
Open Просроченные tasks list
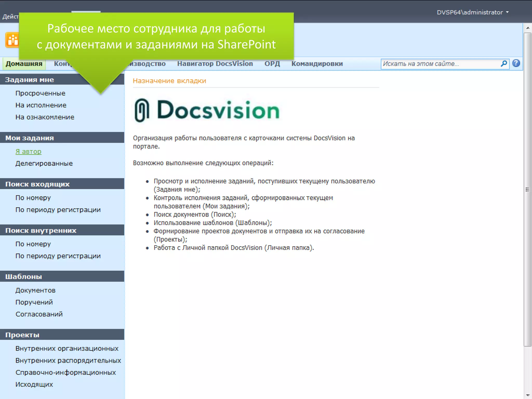click(x=40, y=93)
